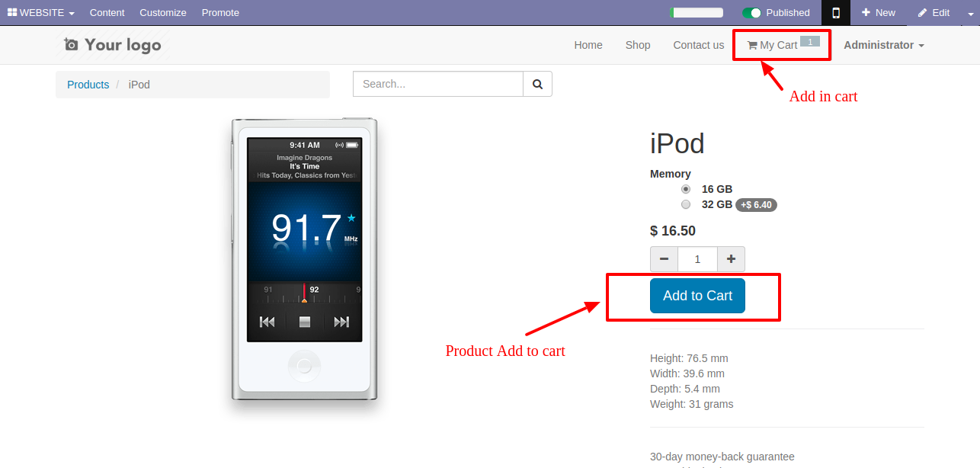Decrease quantity with minus button

tap(664, 259)
